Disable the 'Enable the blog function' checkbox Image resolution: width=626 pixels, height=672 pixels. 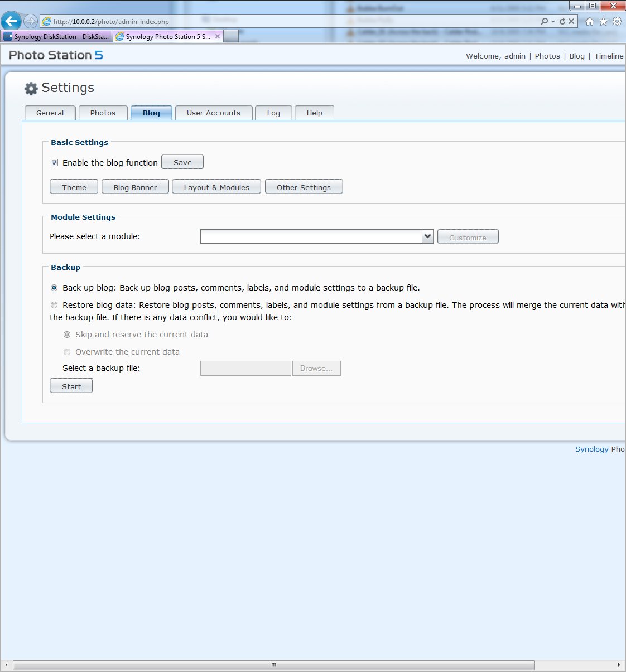coord(55,163)
